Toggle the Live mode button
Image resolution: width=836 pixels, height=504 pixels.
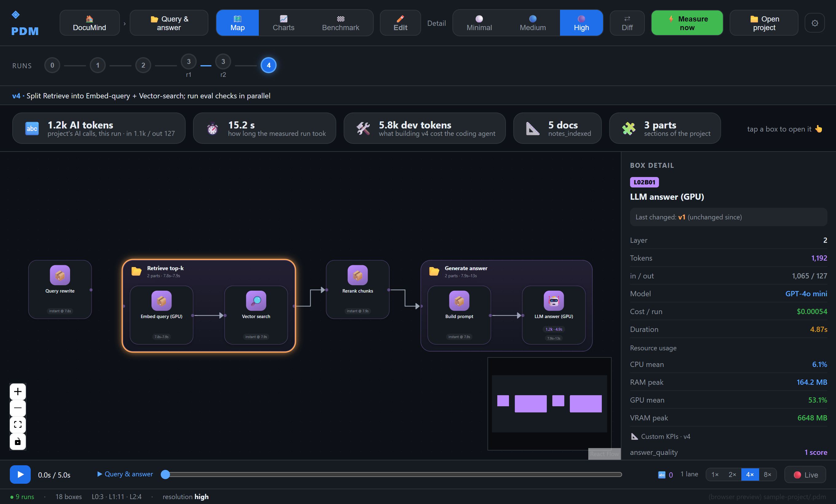pos(806,474)
